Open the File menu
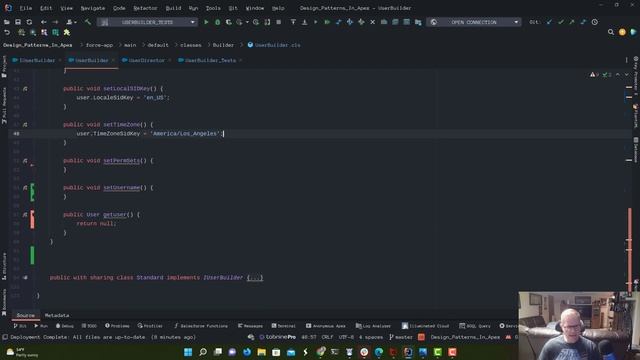The height and width of the screenshot is (360, 640). tap(25, 8)
